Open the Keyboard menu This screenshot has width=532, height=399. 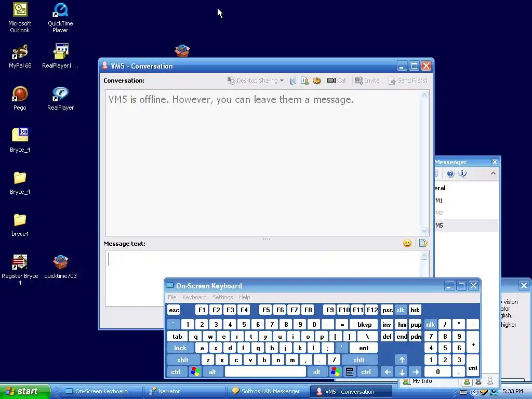(x=194, y=297)
